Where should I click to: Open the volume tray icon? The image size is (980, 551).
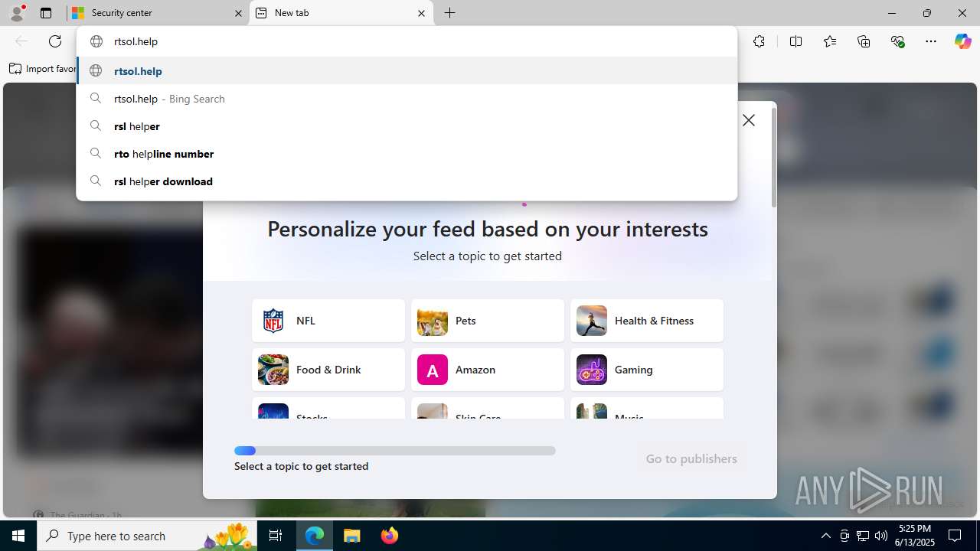[x=881, y=536]
